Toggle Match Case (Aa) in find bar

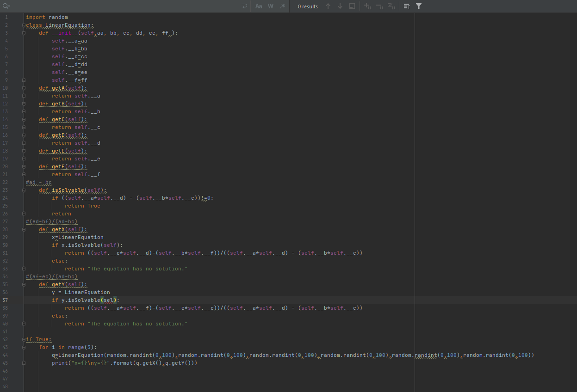coord(259,6)
